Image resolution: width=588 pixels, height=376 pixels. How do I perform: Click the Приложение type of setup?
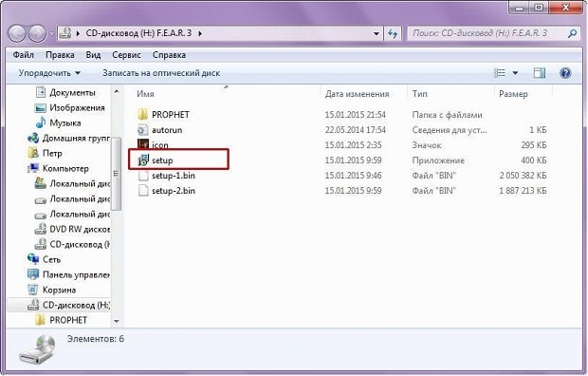[x=438, y=160]
